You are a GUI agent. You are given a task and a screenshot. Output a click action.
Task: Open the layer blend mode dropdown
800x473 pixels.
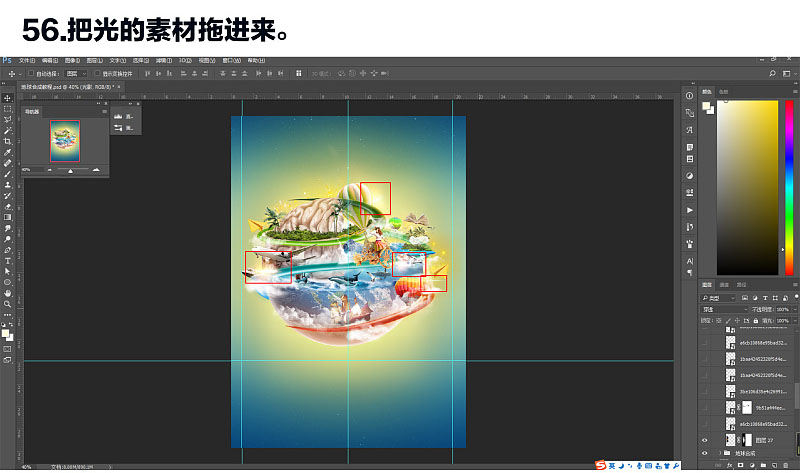click(x=724, y=309)
